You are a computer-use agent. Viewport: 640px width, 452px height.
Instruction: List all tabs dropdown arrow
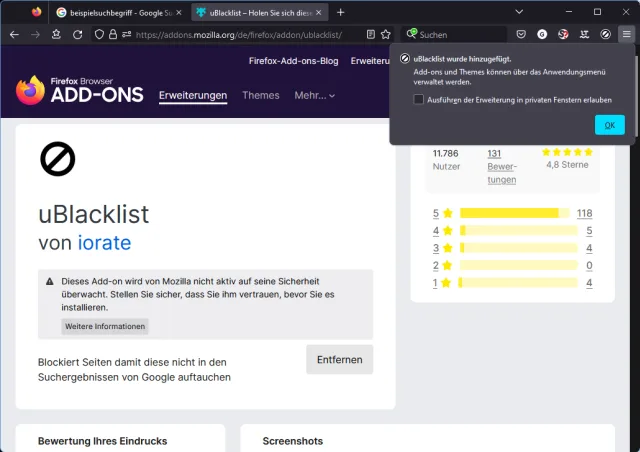[519, 12]
